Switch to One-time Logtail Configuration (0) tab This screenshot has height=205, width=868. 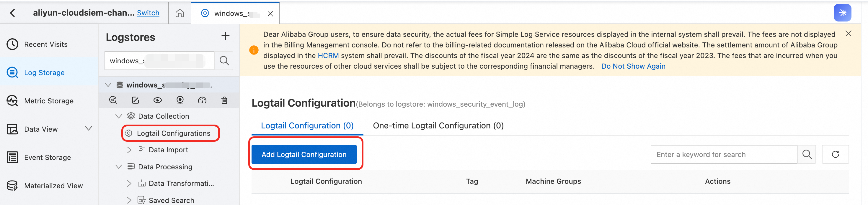tap(438, 126)
